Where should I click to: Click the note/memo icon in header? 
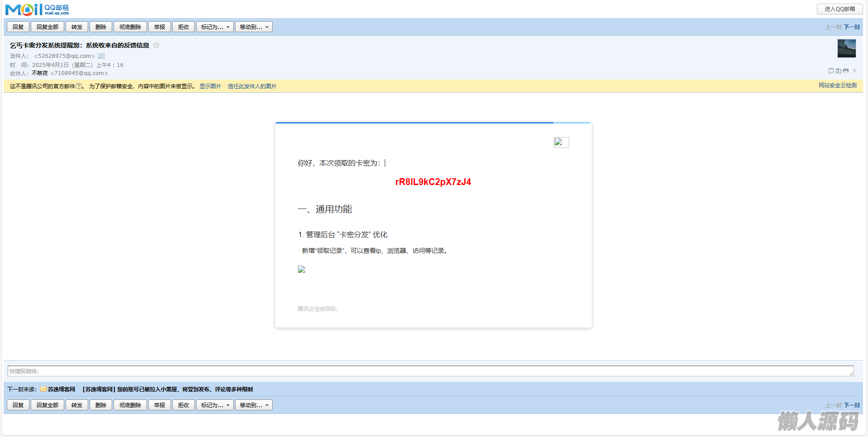tap(831, 71)
